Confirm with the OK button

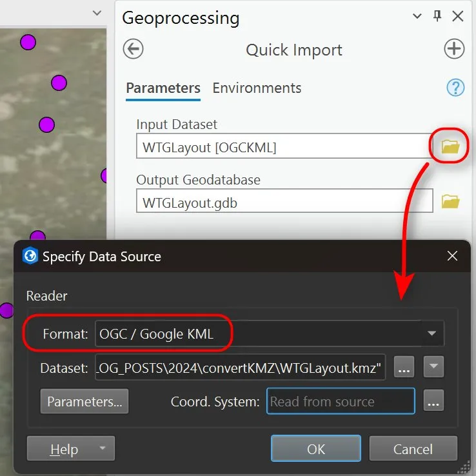315,449
